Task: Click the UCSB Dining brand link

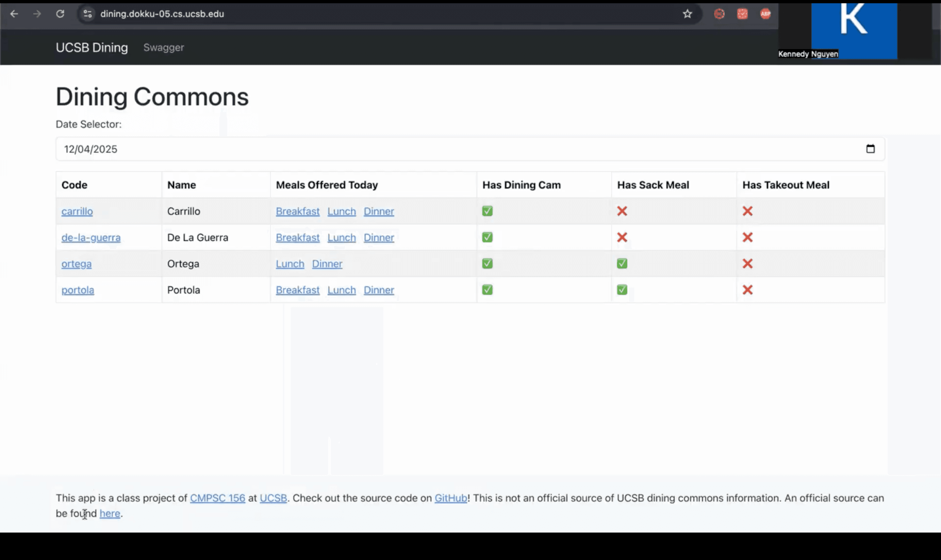Action: (x=92, y=48)
